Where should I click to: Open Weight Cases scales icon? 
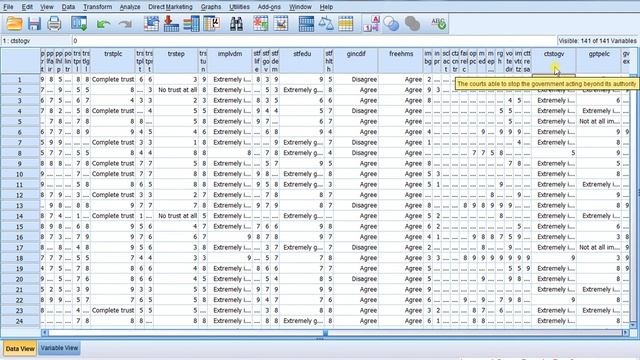(x=326, y=24)
